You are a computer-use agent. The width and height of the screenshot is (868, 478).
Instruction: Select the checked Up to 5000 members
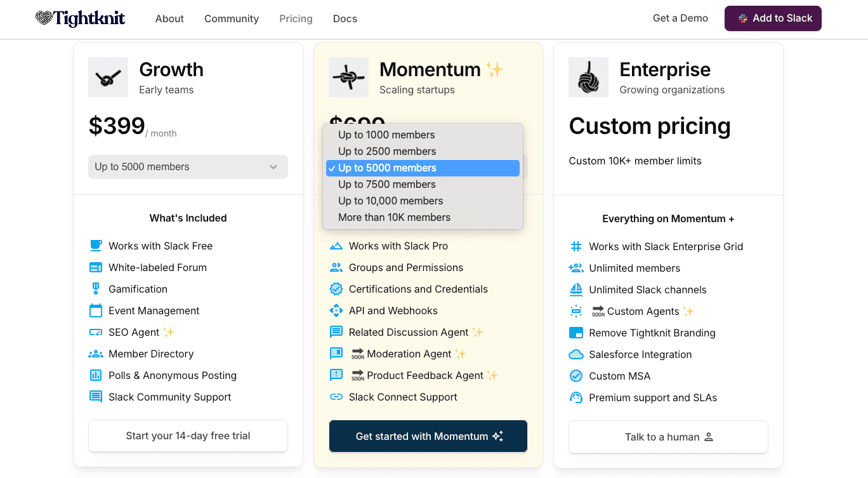(387, 168)
